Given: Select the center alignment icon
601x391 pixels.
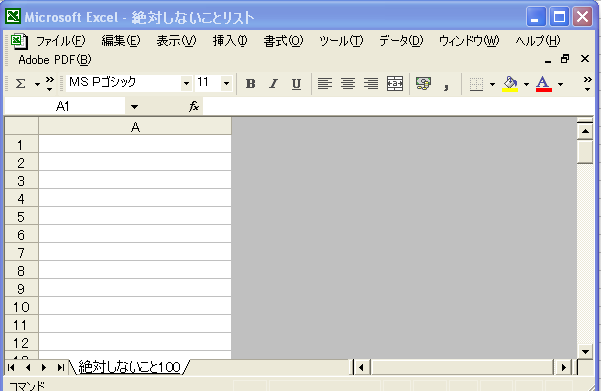Looking at the screenshot, I should (x=348, y=84).
